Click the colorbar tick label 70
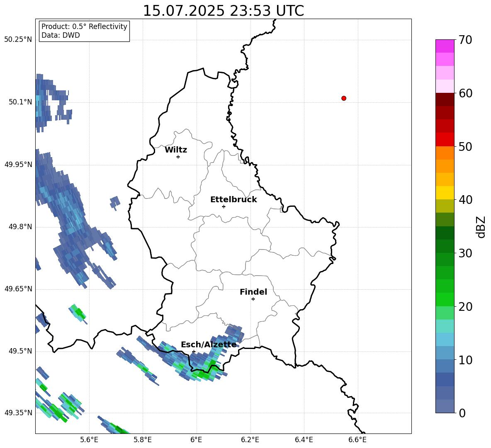 point(466,40)
